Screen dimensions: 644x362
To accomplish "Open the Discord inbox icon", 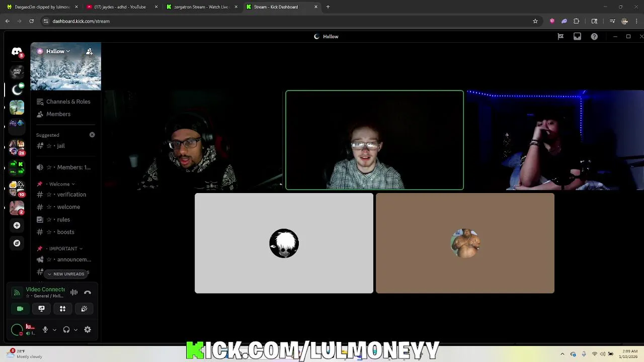I will point(577,37).
